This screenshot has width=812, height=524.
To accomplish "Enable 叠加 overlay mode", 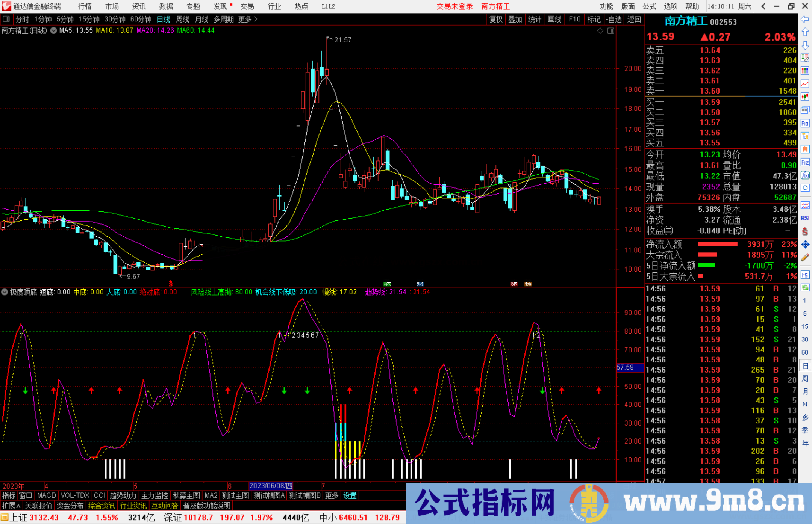I will pos(515,19).
